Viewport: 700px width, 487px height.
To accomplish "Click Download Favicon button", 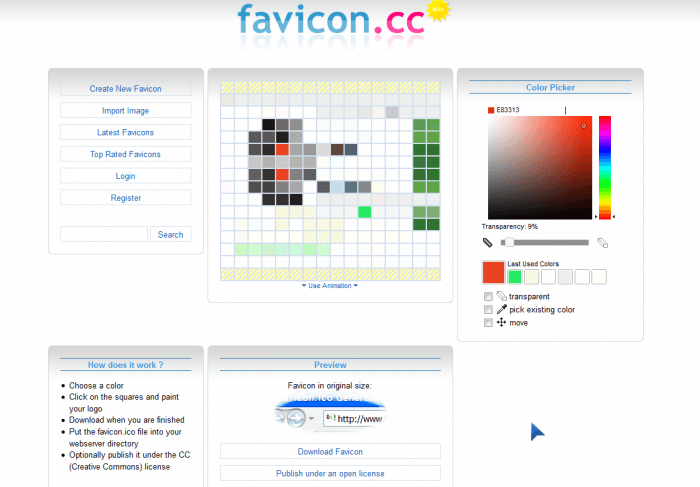I will click(x=330, y=452).
